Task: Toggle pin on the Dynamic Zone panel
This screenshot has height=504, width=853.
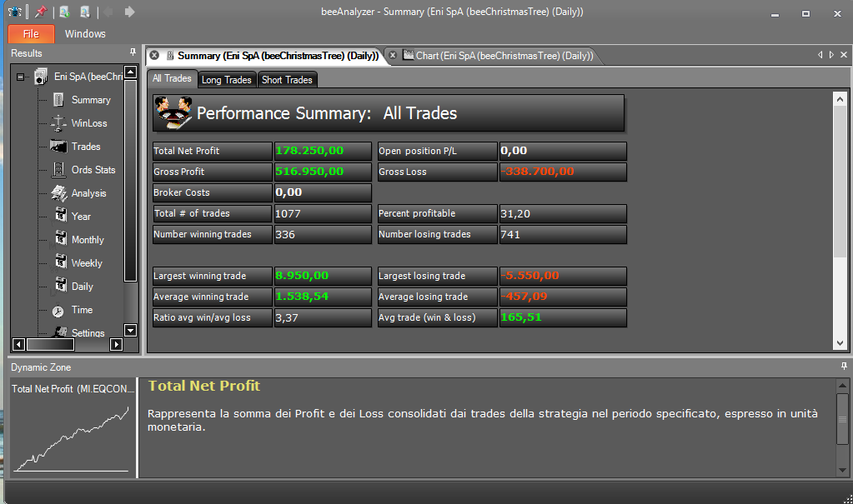Action: point(844,367)
